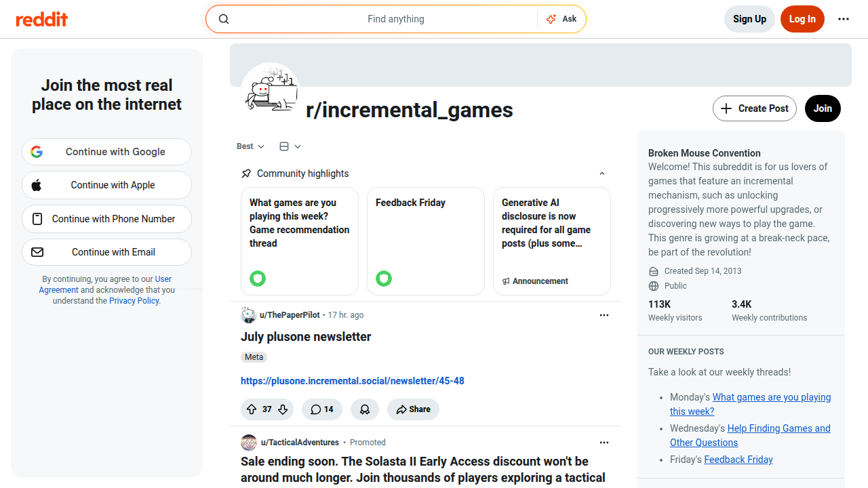868x488 pixels.
Task: Share the July plusone newsletter post
Action: (413, 409)
